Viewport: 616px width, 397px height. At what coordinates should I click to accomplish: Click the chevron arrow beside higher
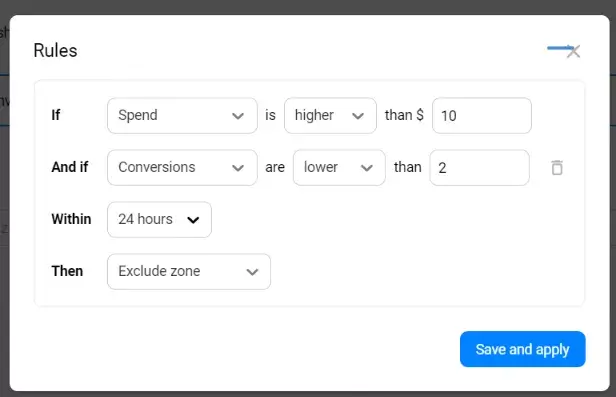(x=358, y=116)
